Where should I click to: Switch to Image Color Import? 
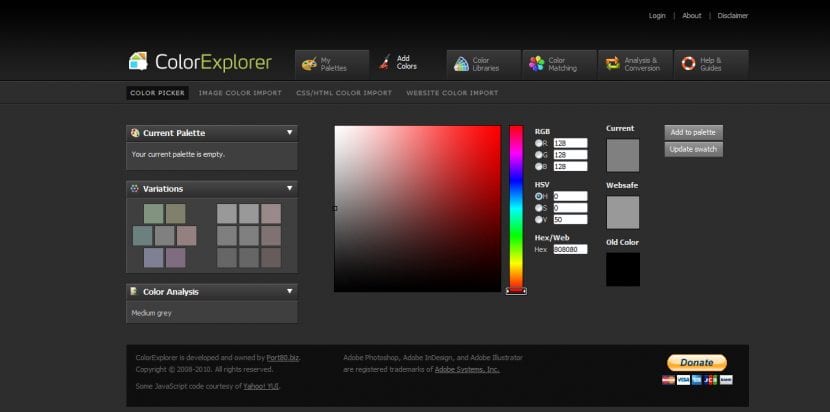coord(240,93)
